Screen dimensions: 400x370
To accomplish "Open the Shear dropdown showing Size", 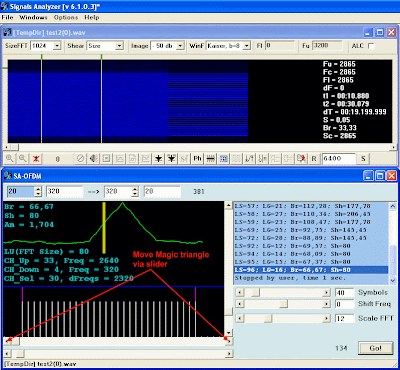I will coord(105,46).
